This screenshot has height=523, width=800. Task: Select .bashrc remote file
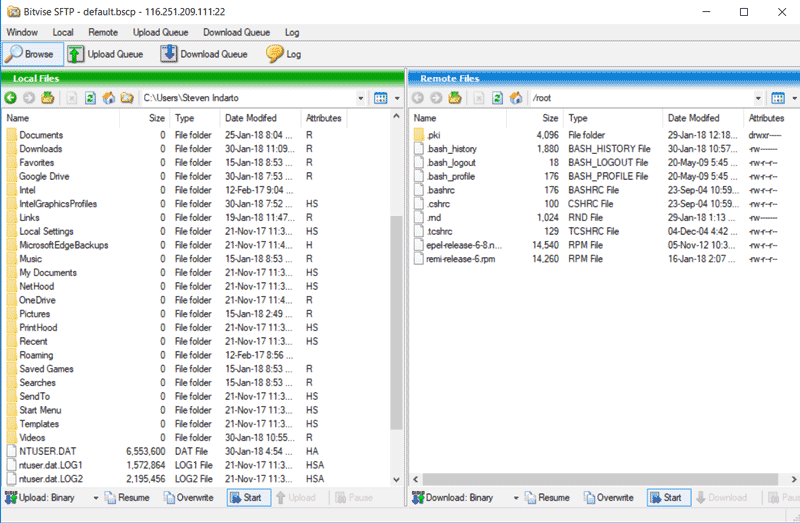tap(441, 190)
